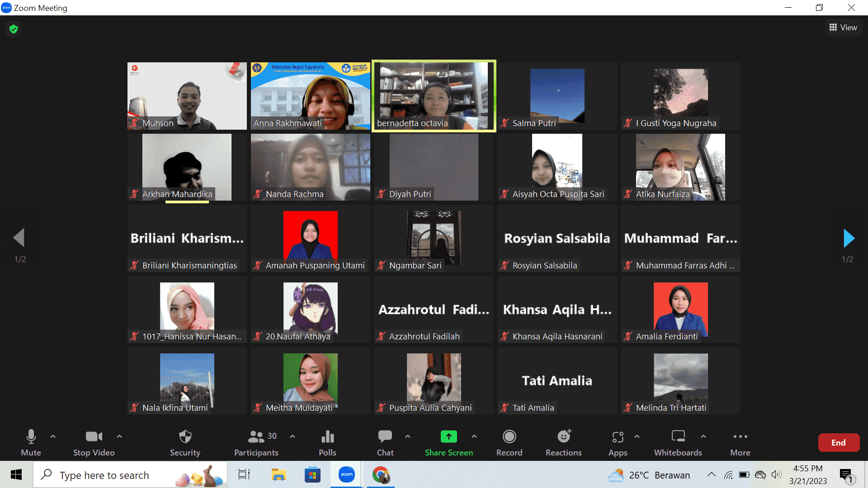
Task: Go to the next page of participants
Action: point(849,238)
